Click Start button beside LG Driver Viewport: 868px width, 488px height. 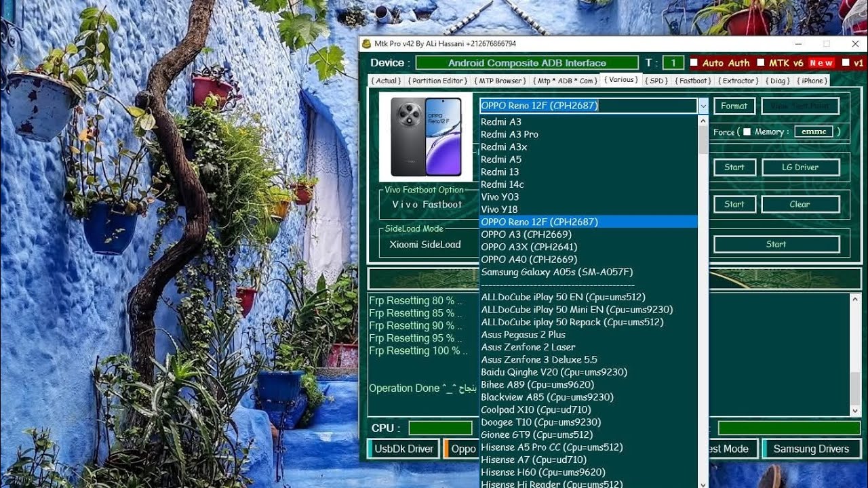pos(734,167)
